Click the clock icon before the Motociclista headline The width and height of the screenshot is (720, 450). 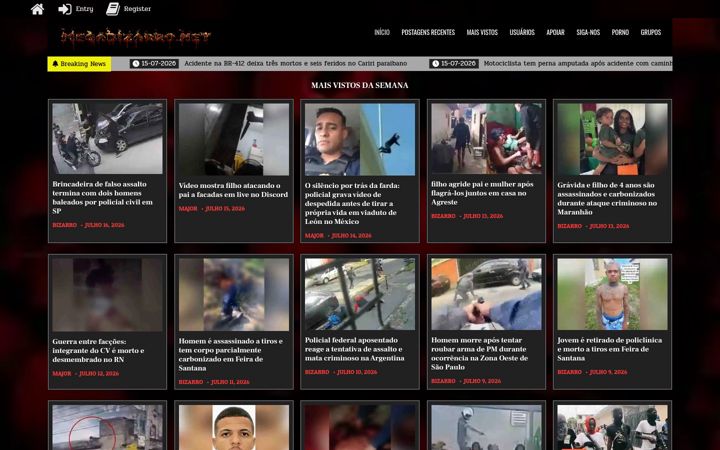[435, 64]
